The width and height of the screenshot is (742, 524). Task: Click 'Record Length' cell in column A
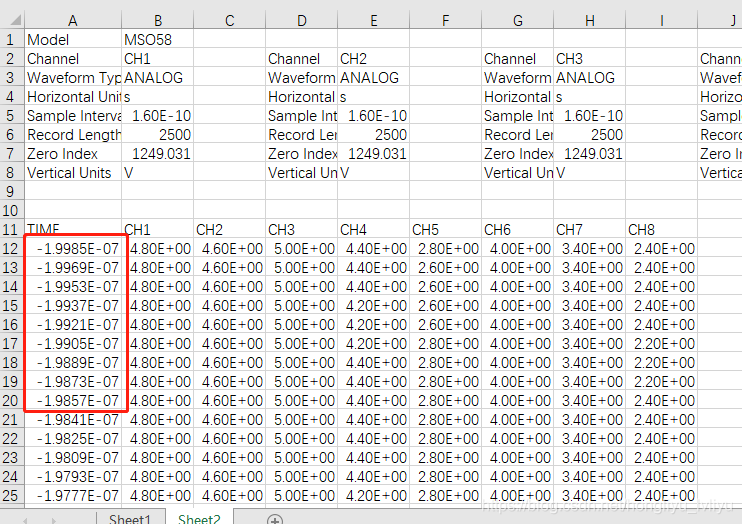73,134
